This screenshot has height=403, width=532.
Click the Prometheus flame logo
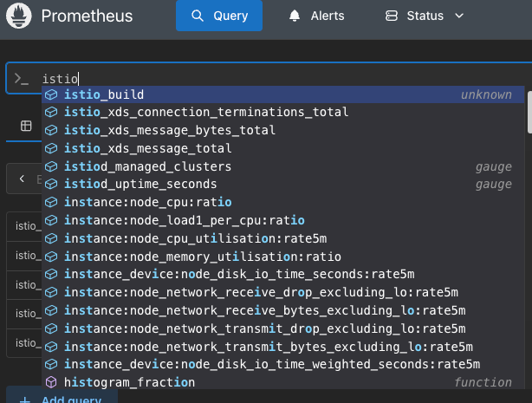(19, 16)
